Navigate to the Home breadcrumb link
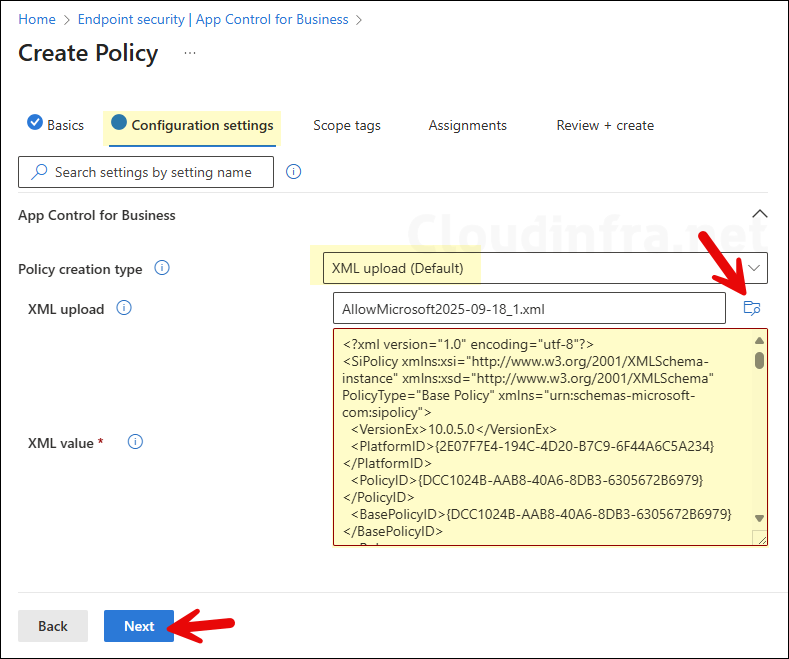This screenshot has width=789, height=659. pyautogui.click(x=37, y=19)
